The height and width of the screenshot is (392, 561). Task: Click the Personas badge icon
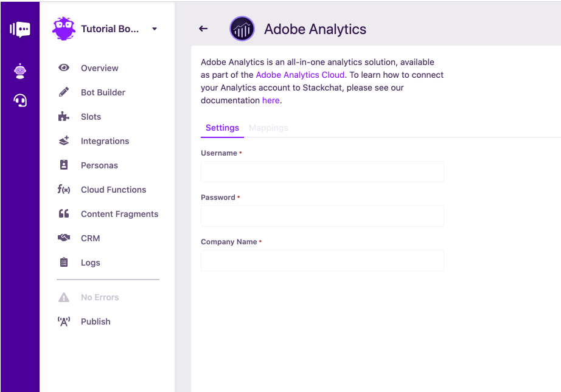point(64,165)
